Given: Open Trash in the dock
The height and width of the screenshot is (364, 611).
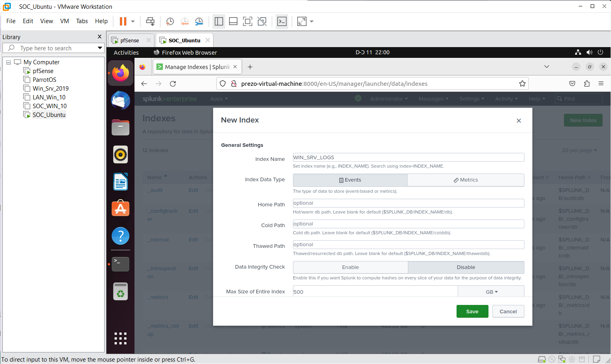Looking at the screenshot, I should pos(121,291).
